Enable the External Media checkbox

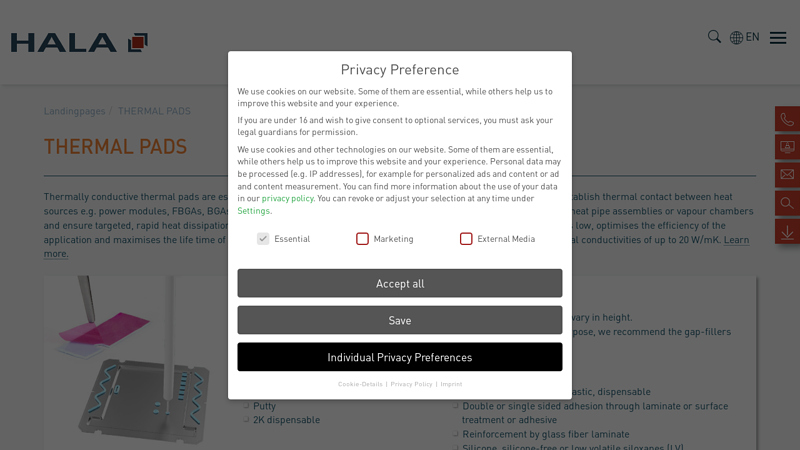pyautogui.click(x=466, y=239)
